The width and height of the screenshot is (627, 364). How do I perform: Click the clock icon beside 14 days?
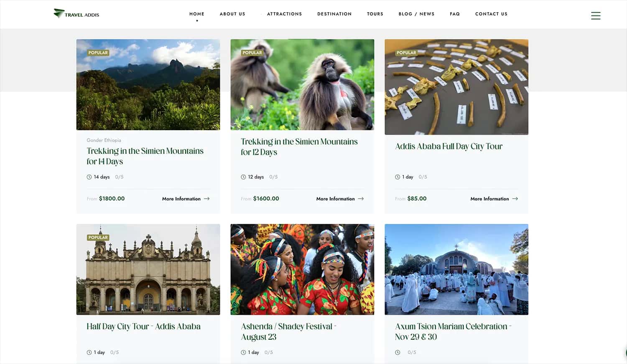pos(89,177)
